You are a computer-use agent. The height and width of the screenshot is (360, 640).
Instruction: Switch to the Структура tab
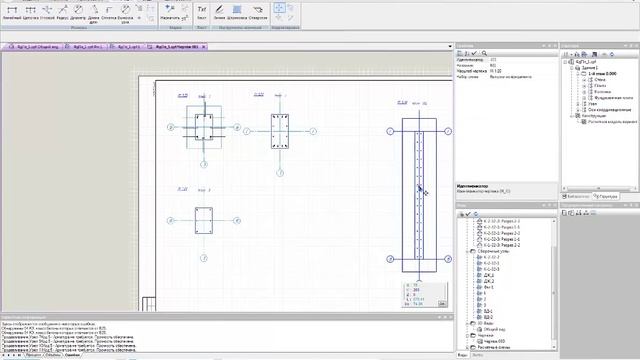pyautogui.click(x=605, y=196)
